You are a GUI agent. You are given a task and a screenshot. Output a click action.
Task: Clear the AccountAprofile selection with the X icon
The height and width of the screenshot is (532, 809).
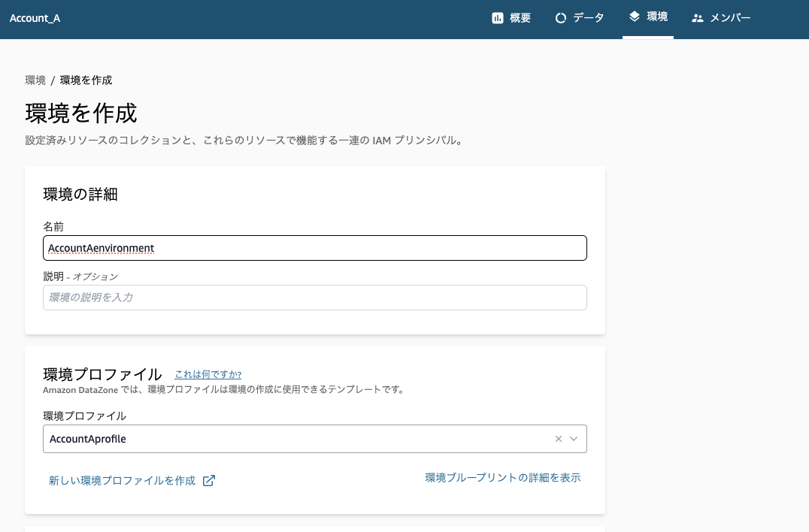[x=558, y=439]
